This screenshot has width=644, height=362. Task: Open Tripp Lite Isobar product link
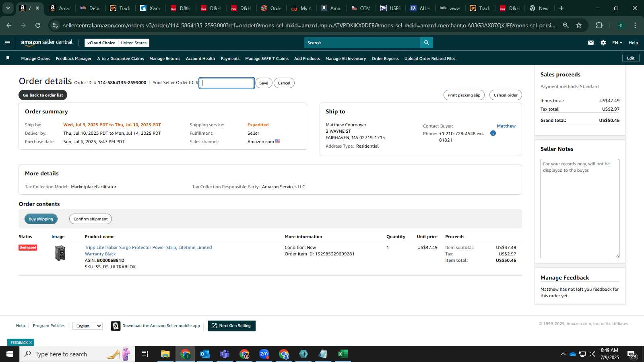click(148, 251)
